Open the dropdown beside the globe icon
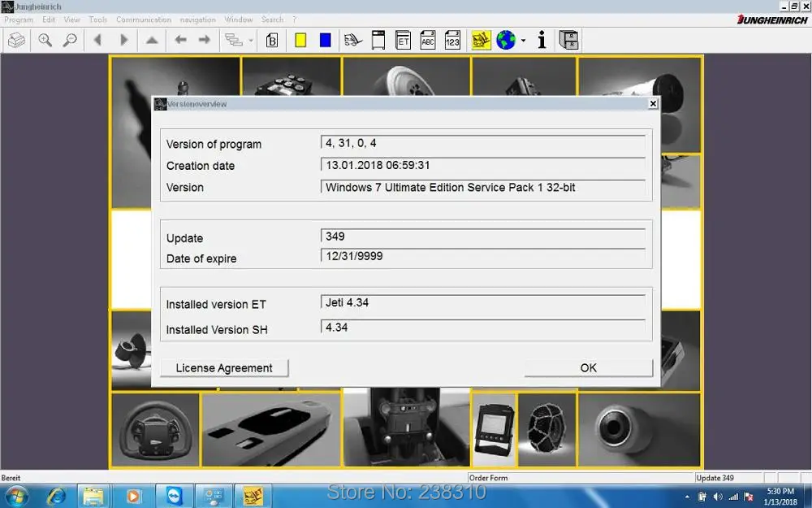Image resolution: width=812 pixels, height=508 pixels. coord(524,39)
